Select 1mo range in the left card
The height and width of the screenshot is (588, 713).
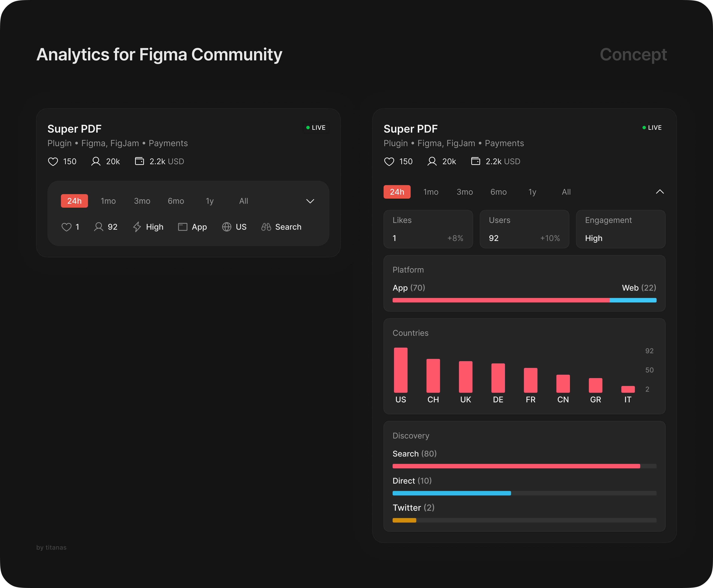pyautogui.click(x=108, y=201)
